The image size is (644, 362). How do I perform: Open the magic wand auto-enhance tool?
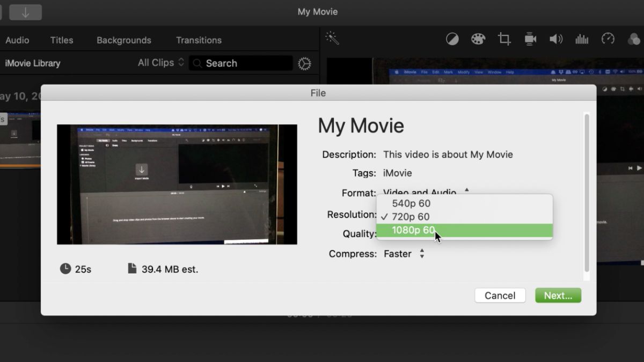(x=332, y=39)
